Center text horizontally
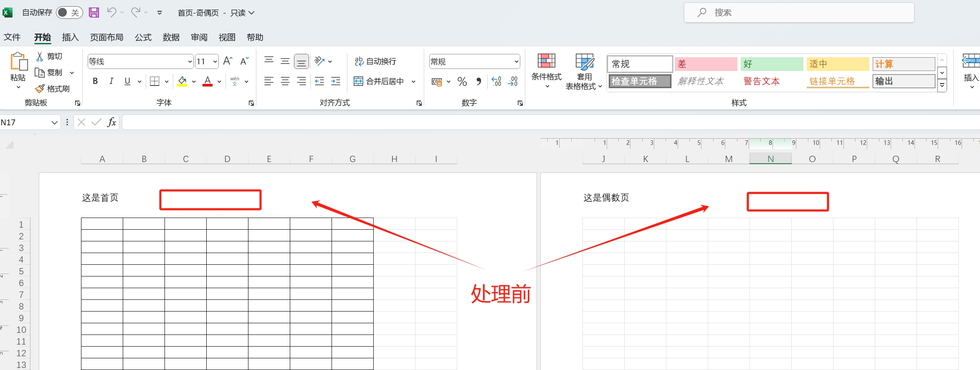Image resolution: width=980 pixels, height=370 pixels. click(285, 81)
